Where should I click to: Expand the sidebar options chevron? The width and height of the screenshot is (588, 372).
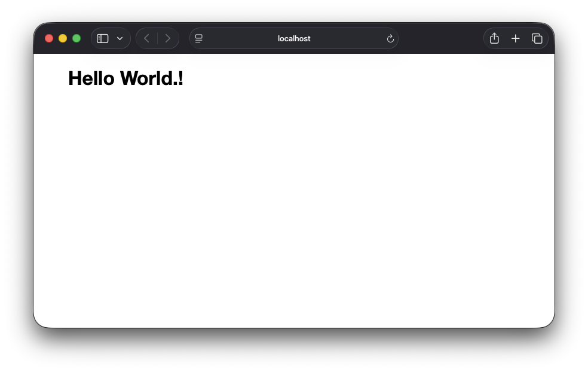(x=119, y=38)
